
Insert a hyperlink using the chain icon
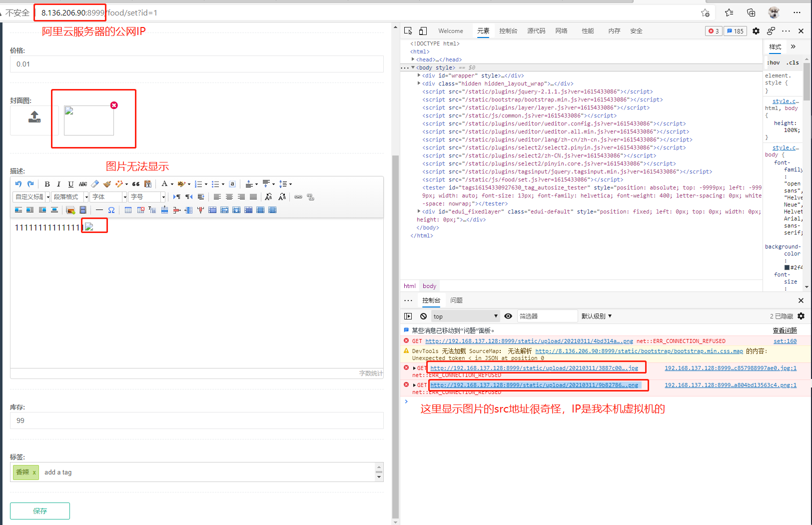298,197
